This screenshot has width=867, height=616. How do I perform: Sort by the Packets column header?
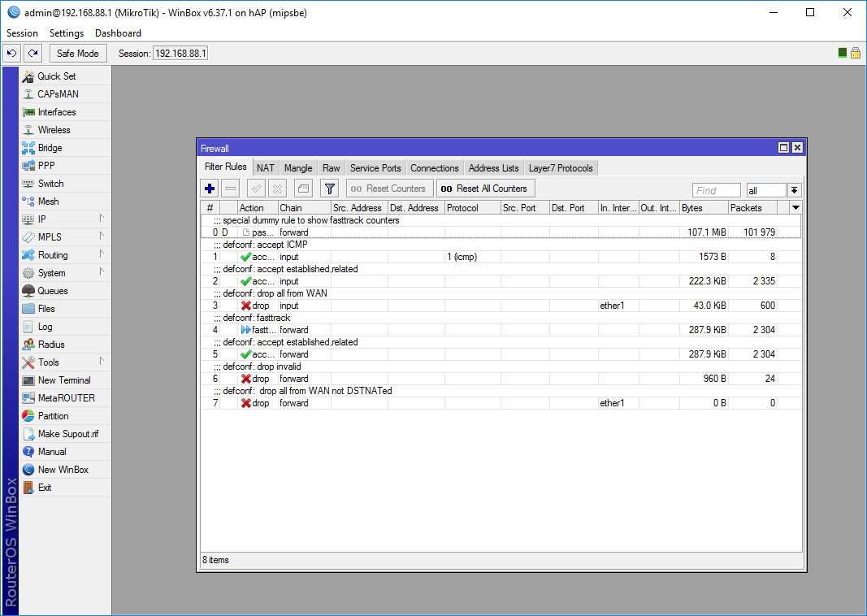(752, 208)
